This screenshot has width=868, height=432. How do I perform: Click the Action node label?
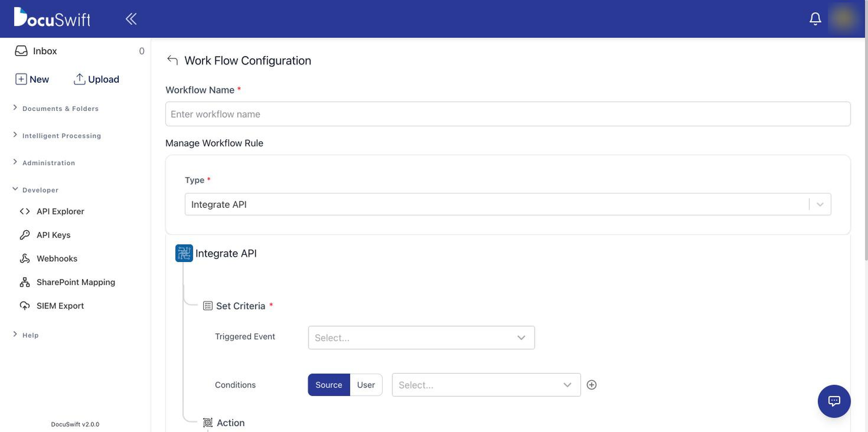[x=231, y=423]
